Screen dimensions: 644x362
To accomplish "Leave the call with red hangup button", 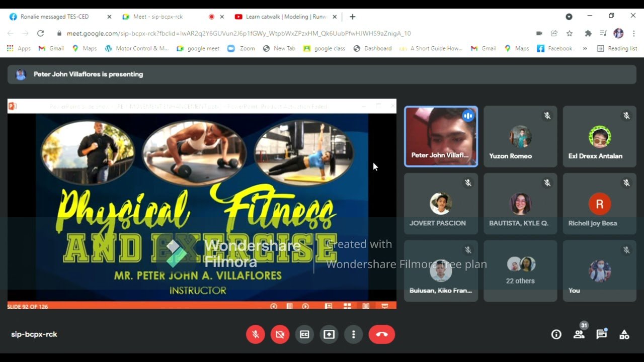I will [x=381, y=334].
